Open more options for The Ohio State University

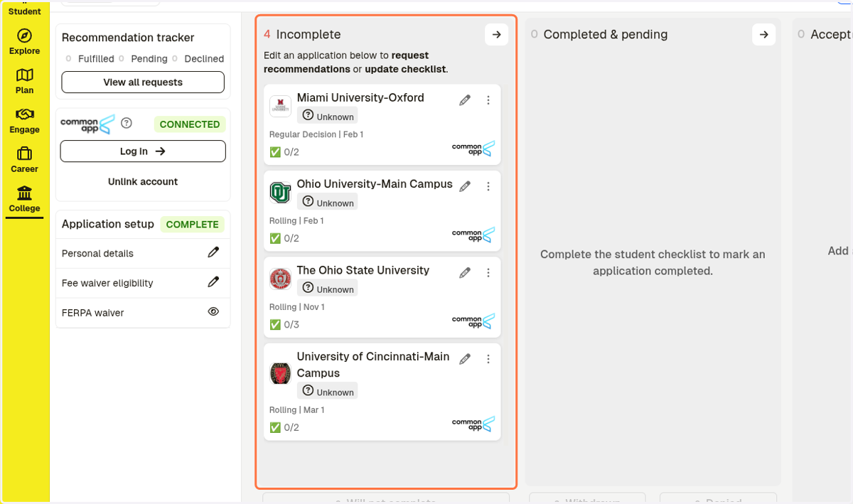point(488,272)
